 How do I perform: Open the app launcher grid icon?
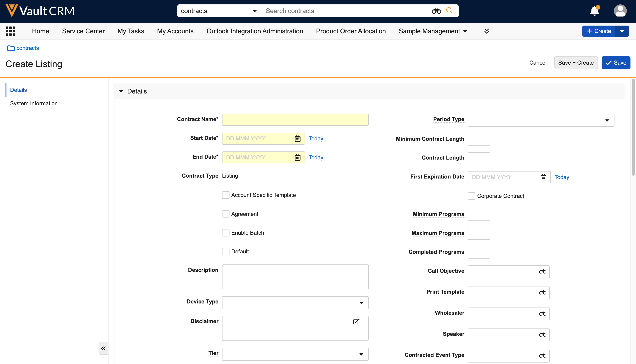point(10,31)
